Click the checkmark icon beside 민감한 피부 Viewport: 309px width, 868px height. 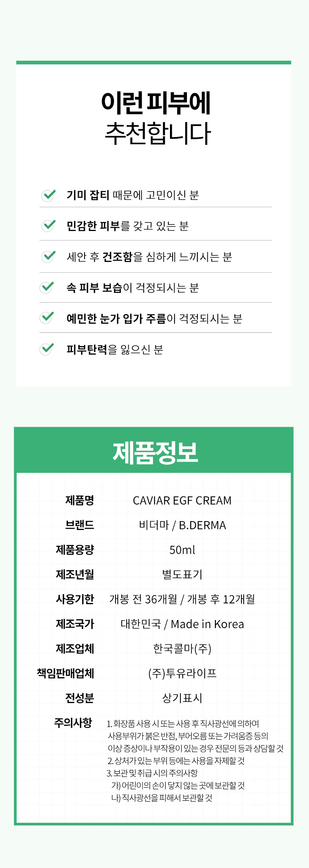click(49, 226)
